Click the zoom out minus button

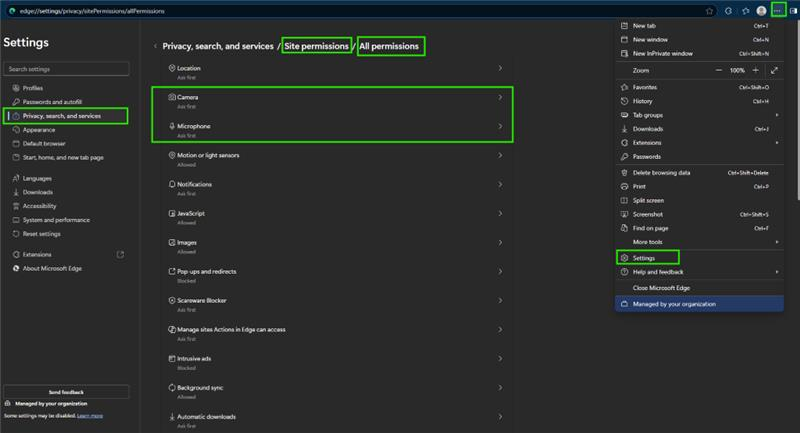(718, 70)
